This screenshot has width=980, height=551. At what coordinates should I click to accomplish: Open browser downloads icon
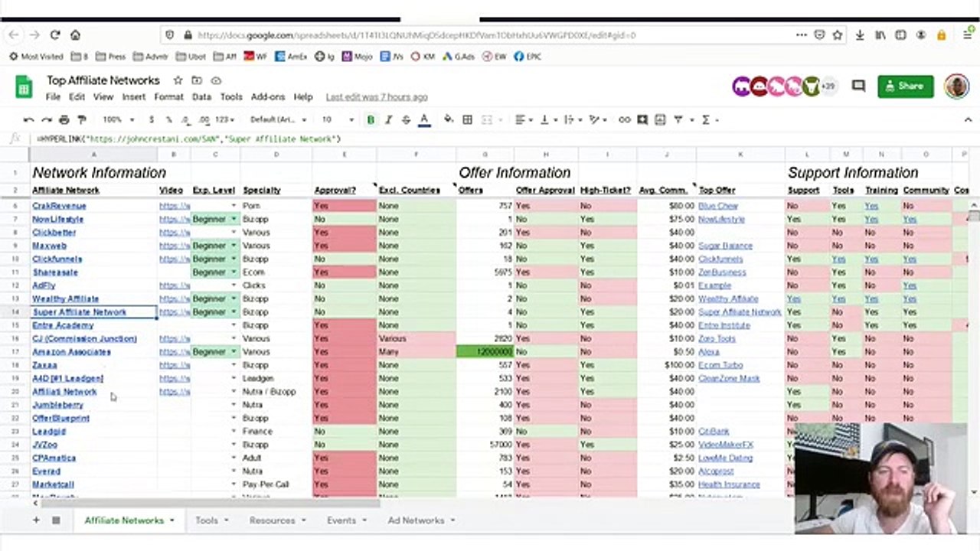click(x=860, y=35)
